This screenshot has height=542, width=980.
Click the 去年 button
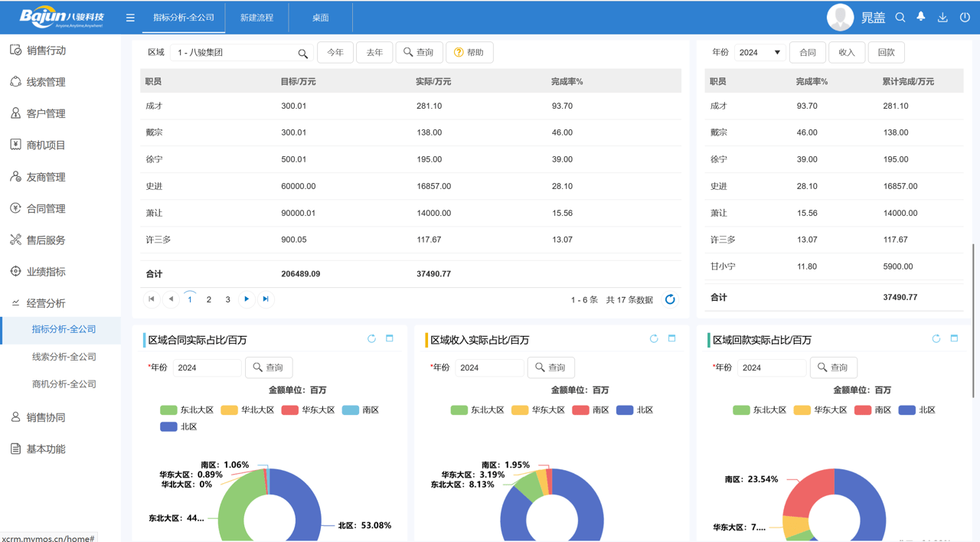click(x=374, y=53)
